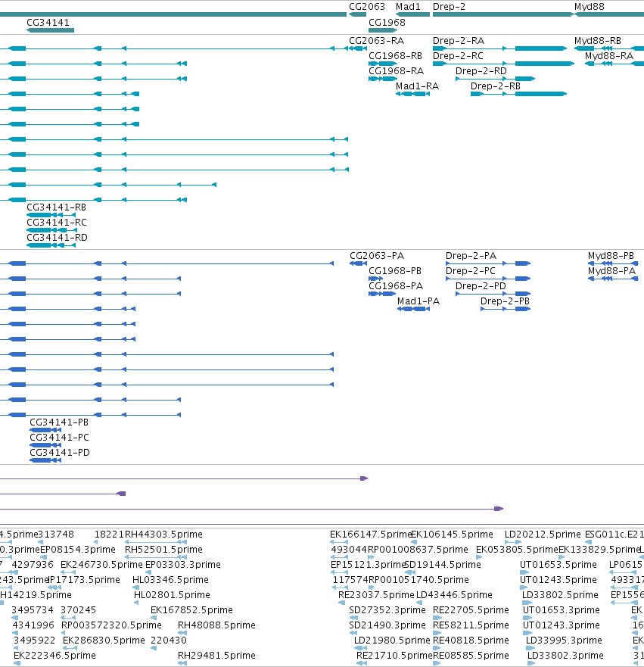Open transcript Myd88-RA
644x667 pixels.
(609, 56)
